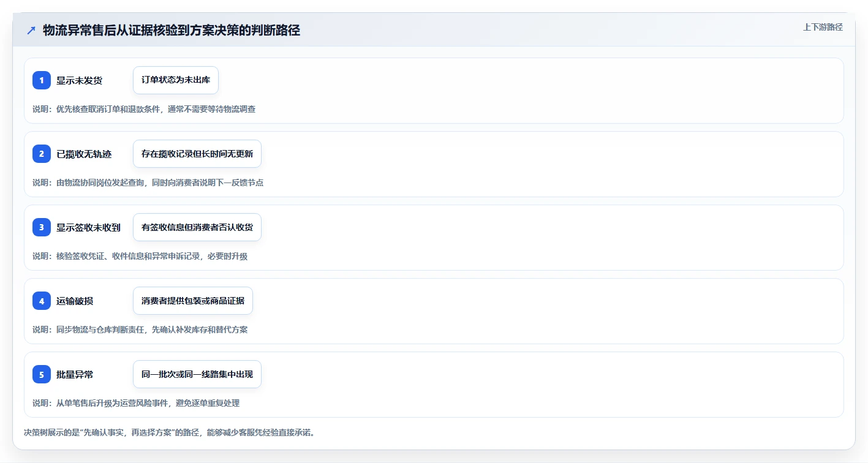Click the 上下游路径 label in the header
Viewport: 868px width, 463px height.
(823, 27)
